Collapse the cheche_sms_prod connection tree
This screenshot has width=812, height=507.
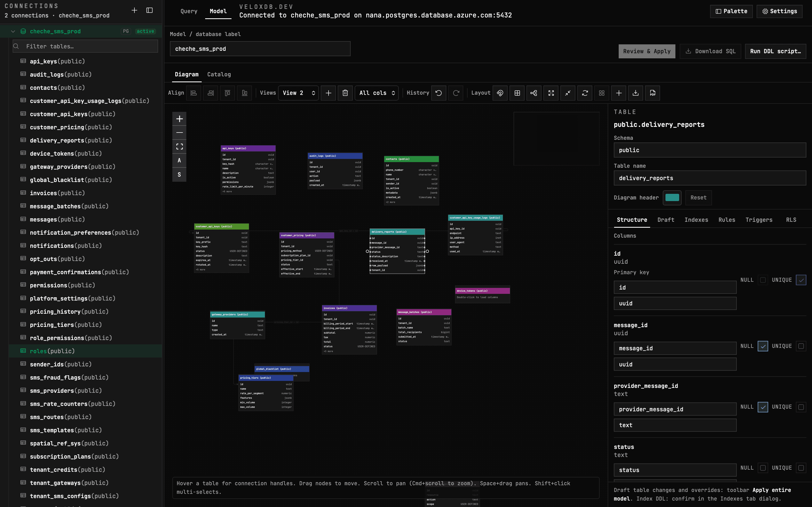coord(13,31)
